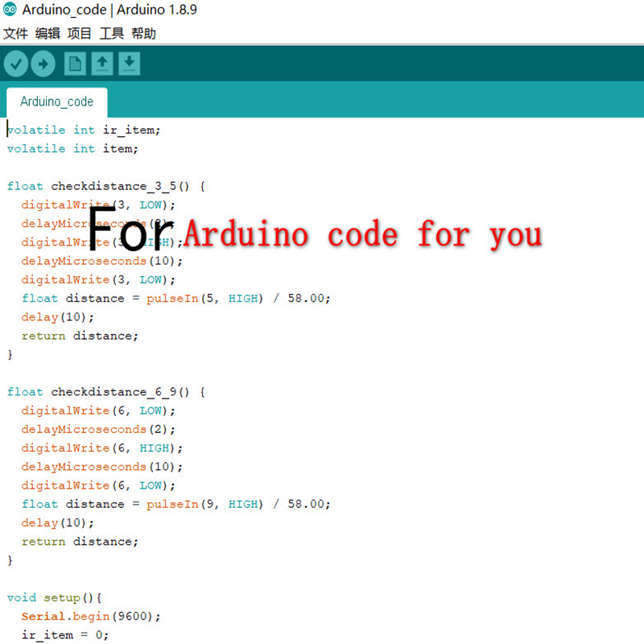The width and height of the screenshot is (644, 644).
Task: Open the 编辑 (Edit) menu
Action: coord(47,33)
